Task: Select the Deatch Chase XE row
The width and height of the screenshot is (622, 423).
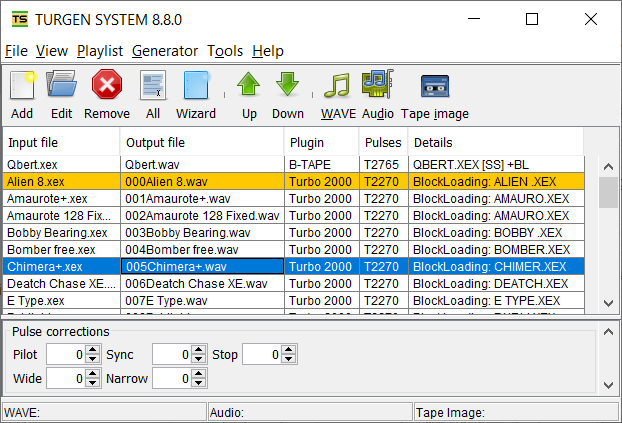Action: point(294,284)
